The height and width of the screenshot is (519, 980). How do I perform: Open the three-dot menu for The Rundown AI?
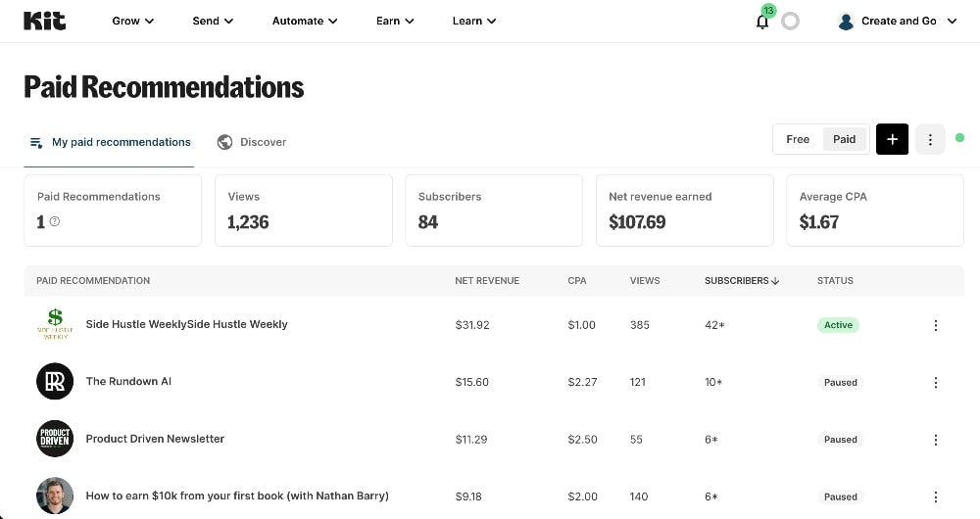point(936,382)
